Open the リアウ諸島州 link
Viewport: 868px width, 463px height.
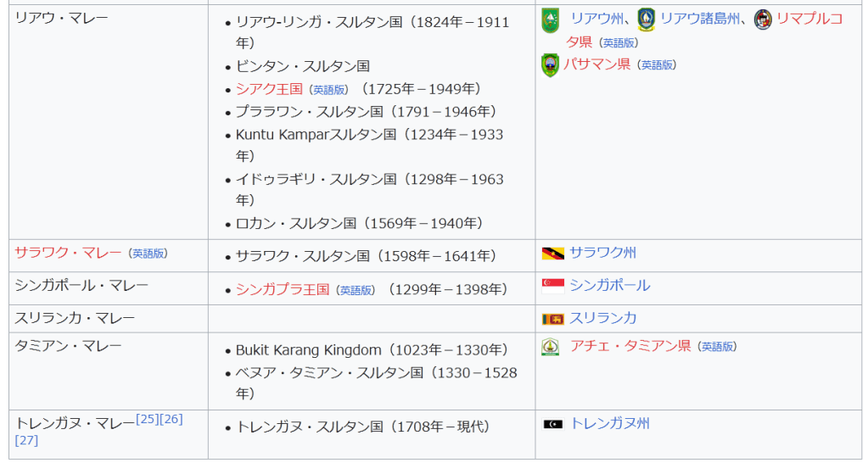(700, 19)
